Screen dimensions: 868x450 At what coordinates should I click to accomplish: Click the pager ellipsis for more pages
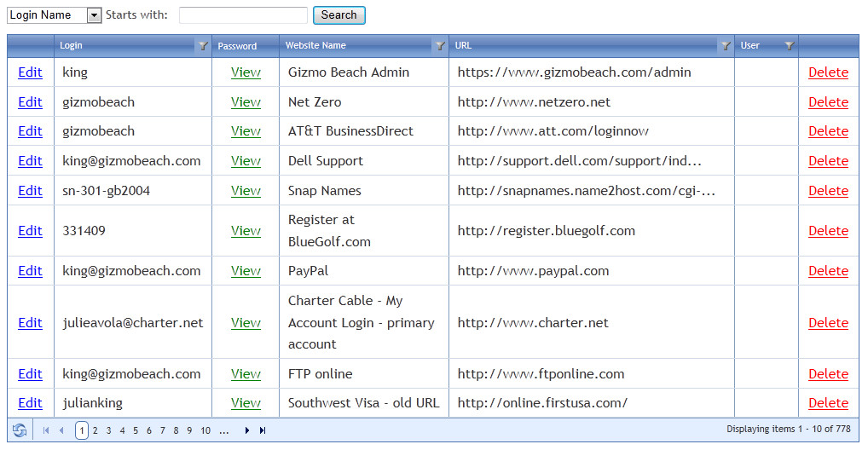tap(223, 430)
